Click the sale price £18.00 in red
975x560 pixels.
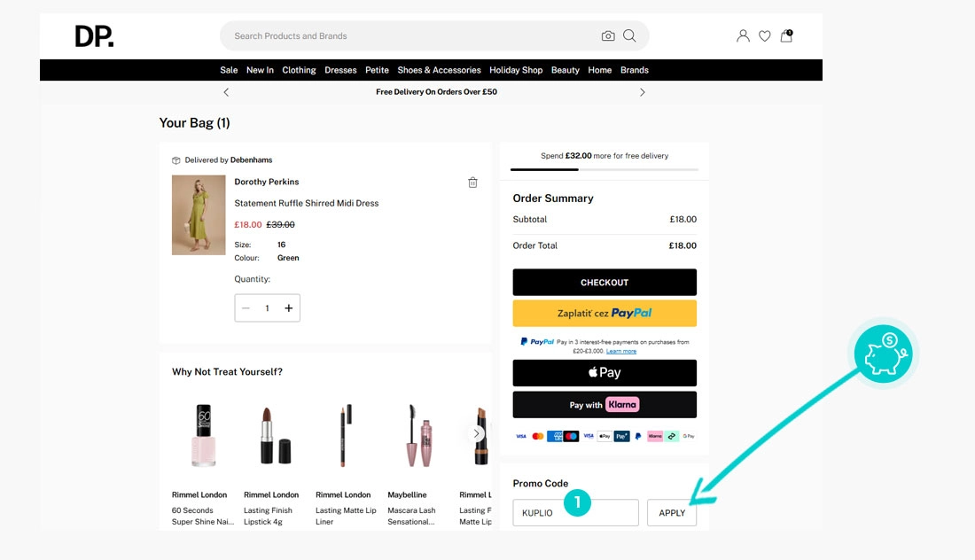point(248,225)
